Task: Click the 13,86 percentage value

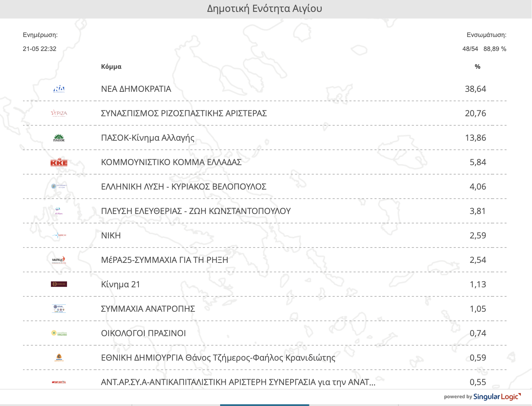Action: pos(475,138)
